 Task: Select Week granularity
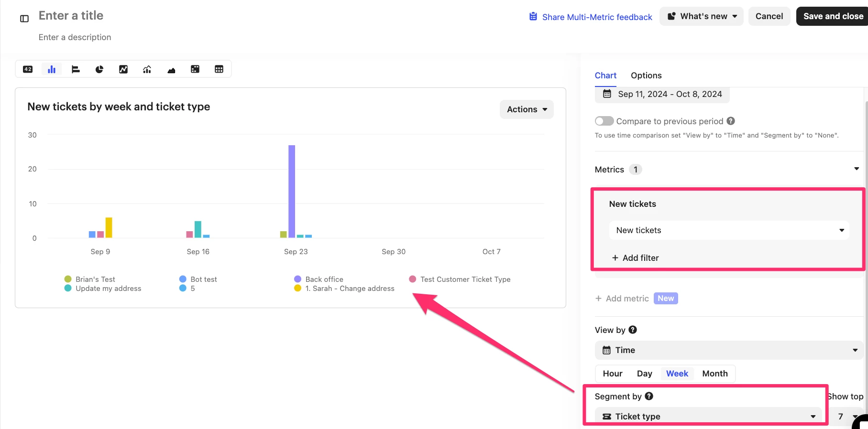click(x=677, y=374)
